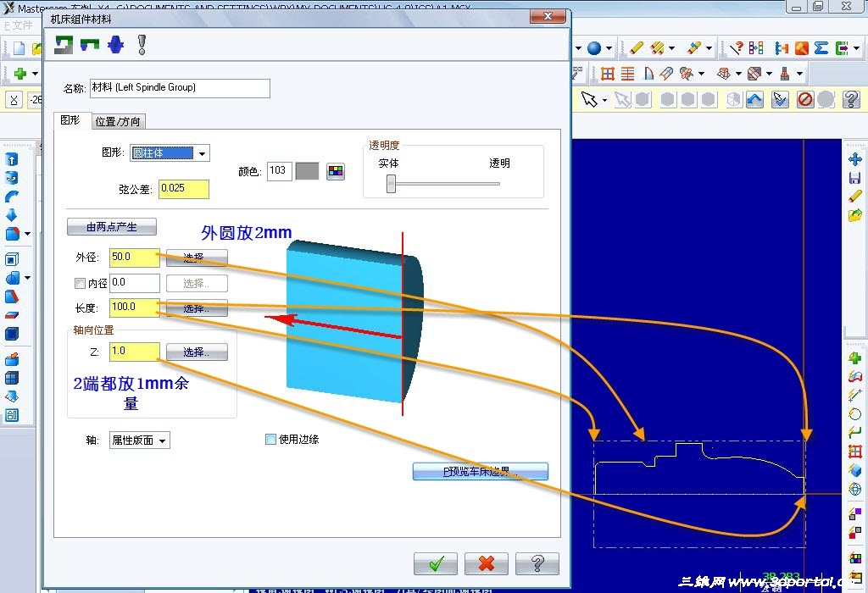Cancel dialog with red X button
868x593 pixels.
(487, 563)
